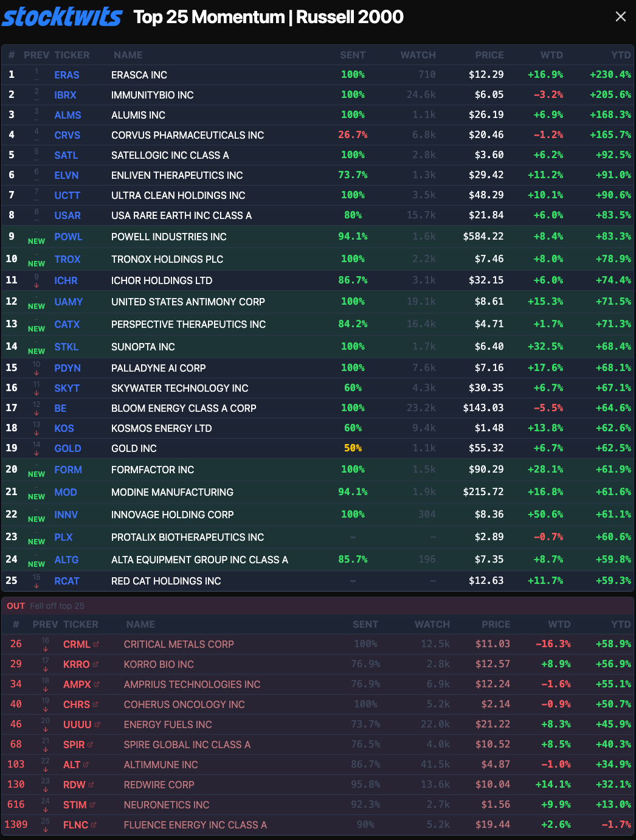Click external link icon next to KRRO
636x840 pixels.
coord(95,664)
